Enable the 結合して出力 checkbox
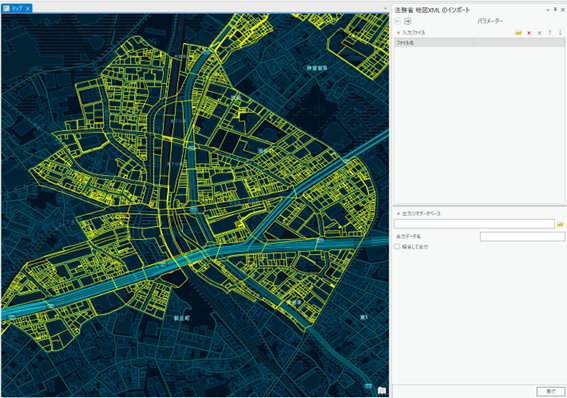 [x=397, y=247]
